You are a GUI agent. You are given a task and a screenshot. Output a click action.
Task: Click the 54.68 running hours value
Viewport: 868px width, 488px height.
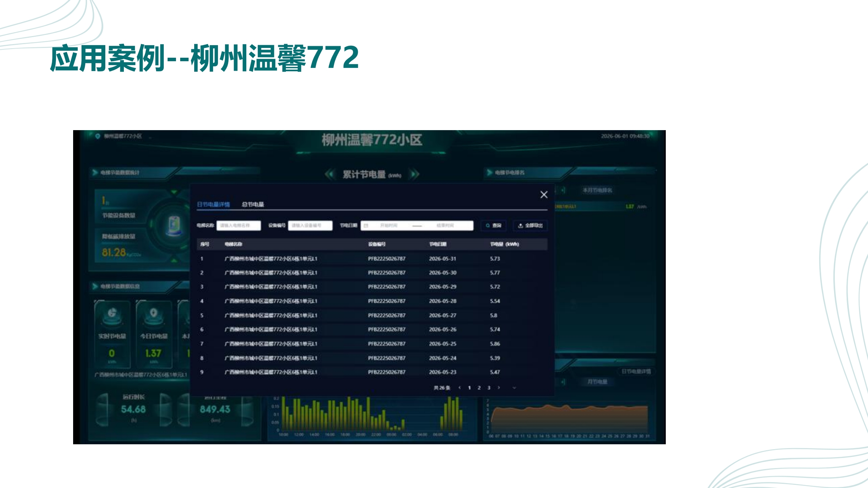pyautogui.click(x=133, y=409)
